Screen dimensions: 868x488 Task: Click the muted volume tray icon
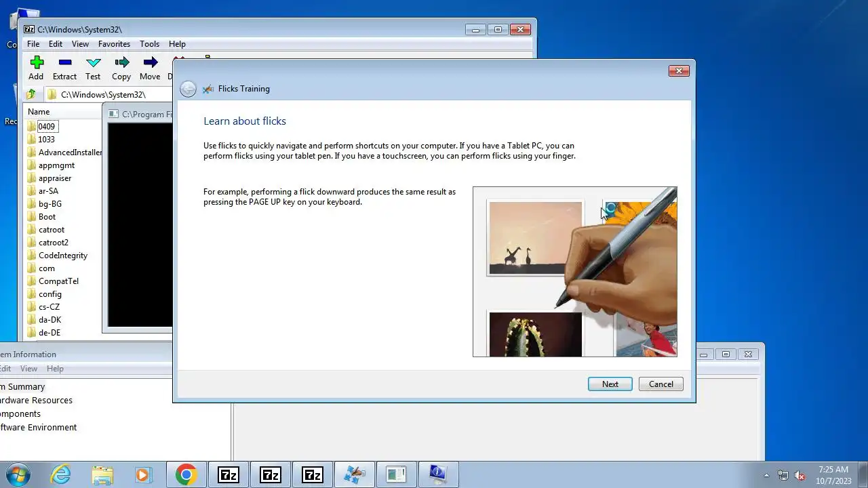pyautogui.click(x=800, y=475)
